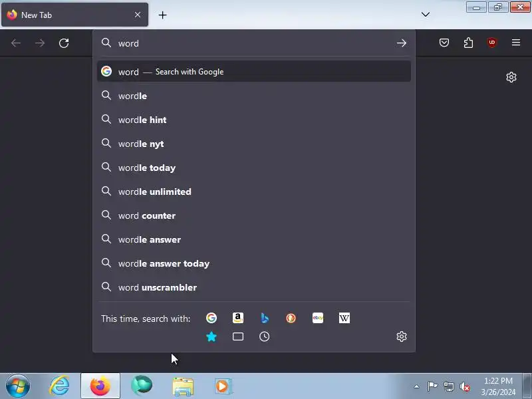
Task: Click the address bar containing word
Action: [255, 43]
